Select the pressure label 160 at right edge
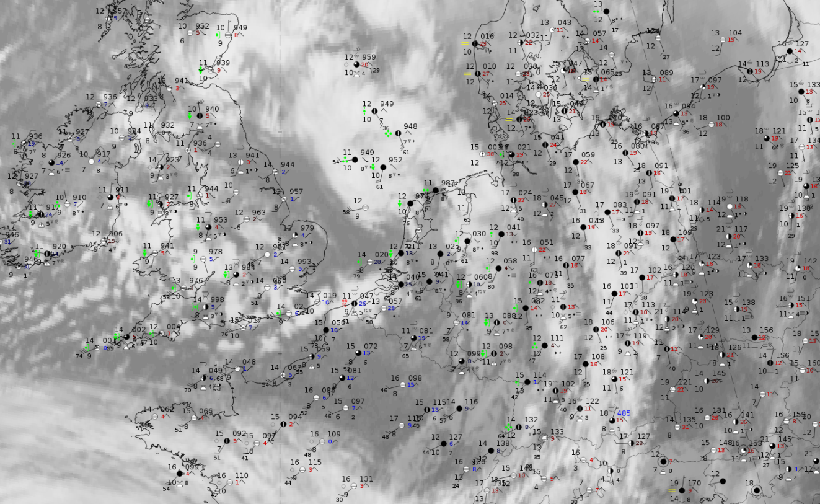820x504 pixels. pos(813,363)
